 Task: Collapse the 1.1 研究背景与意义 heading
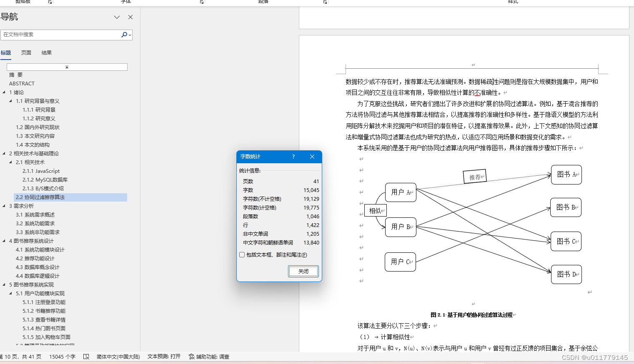point(11,101)
